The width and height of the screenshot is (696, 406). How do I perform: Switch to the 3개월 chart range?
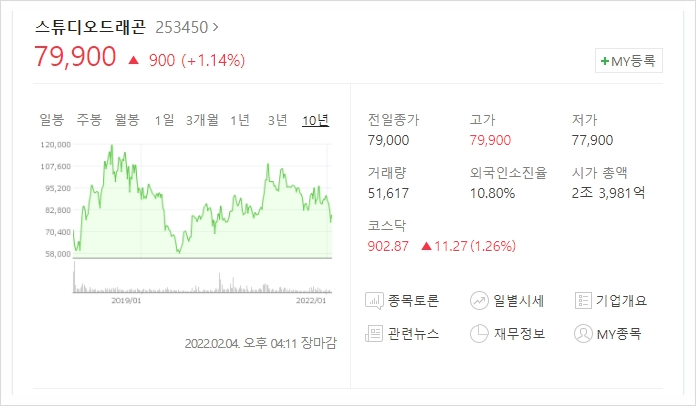[202, 120]
